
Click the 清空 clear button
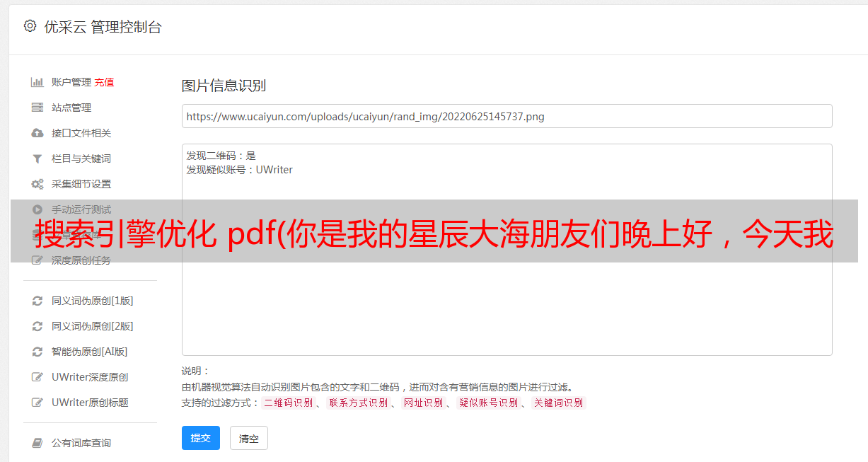pyautogui.click(x=249, y=438)
